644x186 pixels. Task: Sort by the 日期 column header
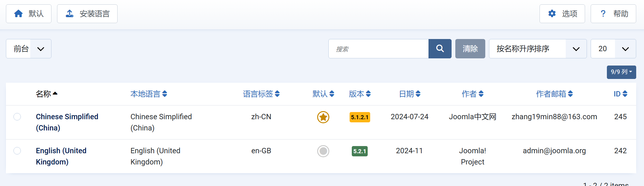[409, 94]
